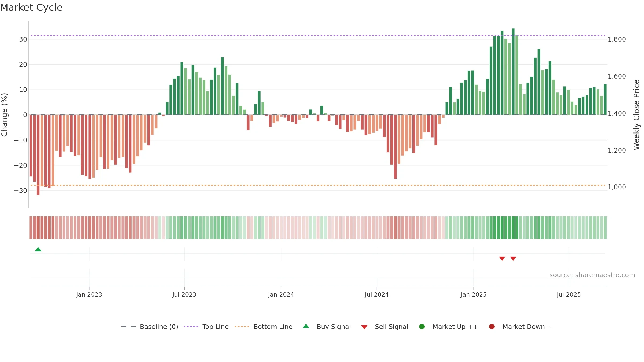The width and height of the screenshot is (644, 362).
Task: Toggle Market Down -- legend entry
Action: (x=520, y=327)
